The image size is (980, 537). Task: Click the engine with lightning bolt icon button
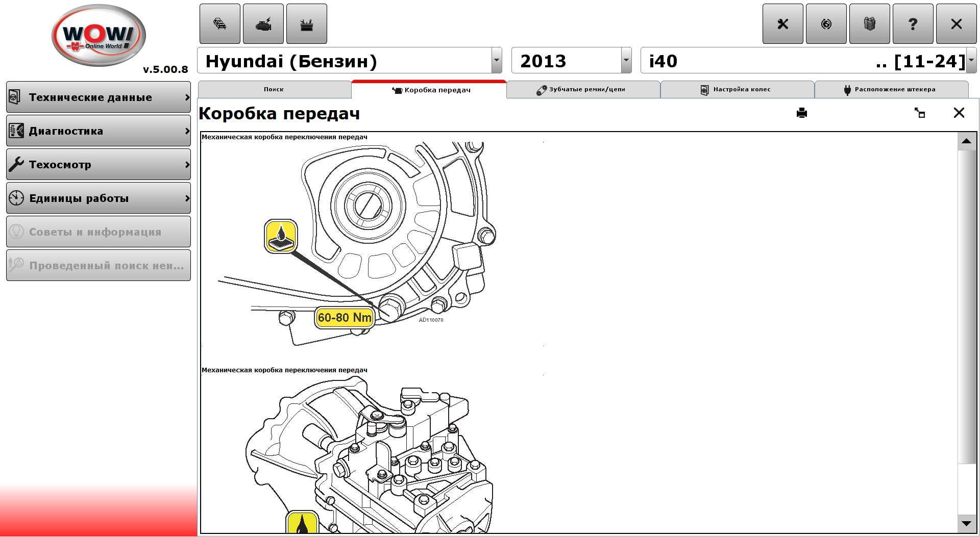click(x=263, y=24)
